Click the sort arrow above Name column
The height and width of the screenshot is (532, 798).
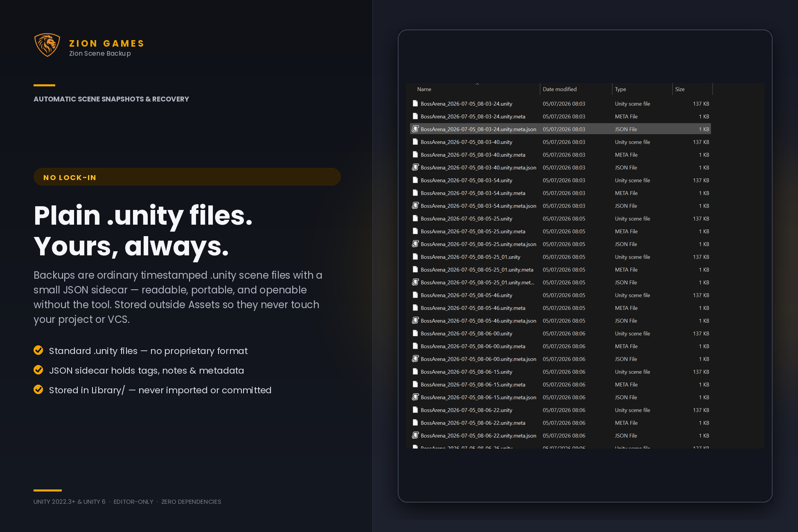coord(477,84)
